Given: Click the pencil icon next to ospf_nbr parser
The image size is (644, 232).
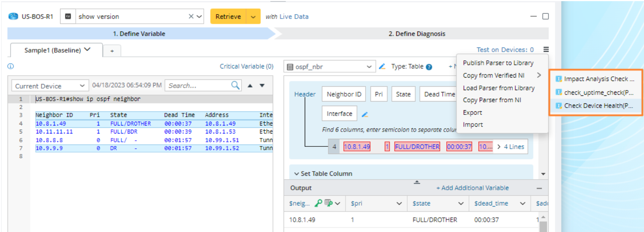Looking at the screenshot, I should coord(382,67).
